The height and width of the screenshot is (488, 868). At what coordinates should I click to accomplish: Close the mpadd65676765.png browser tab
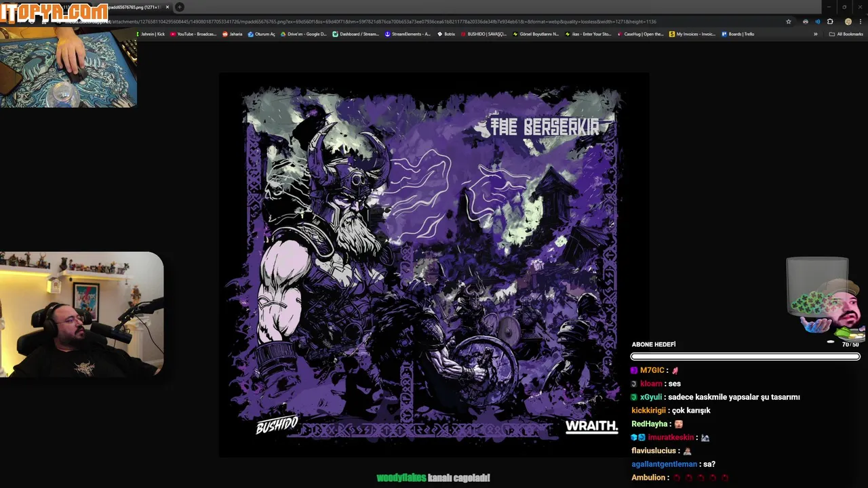click(x=167, y=7)
